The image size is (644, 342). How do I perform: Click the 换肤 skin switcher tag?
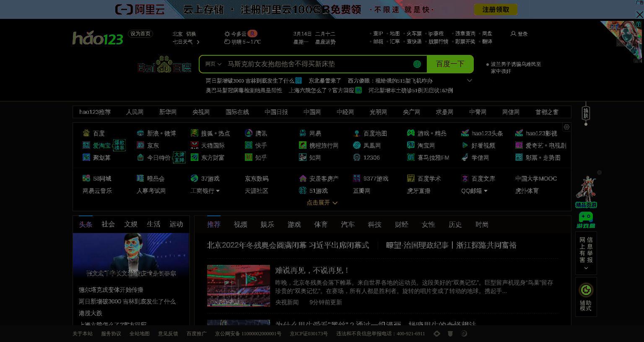586,113
